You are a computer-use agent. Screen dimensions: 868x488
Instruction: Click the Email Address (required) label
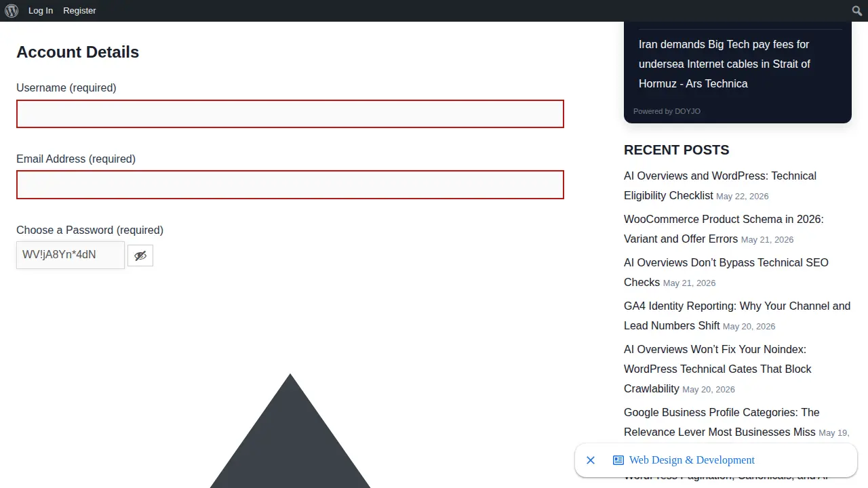point(76,159)
